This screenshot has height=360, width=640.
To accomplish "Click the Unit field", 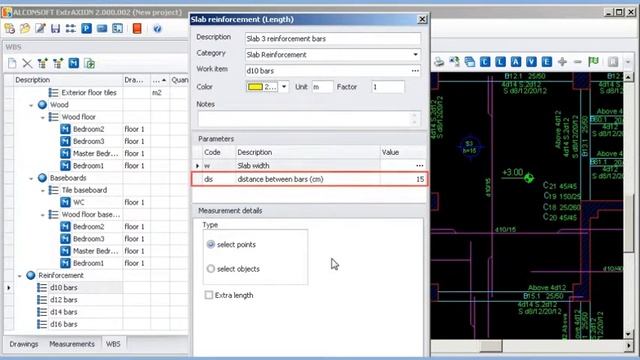I will (322, 87).
